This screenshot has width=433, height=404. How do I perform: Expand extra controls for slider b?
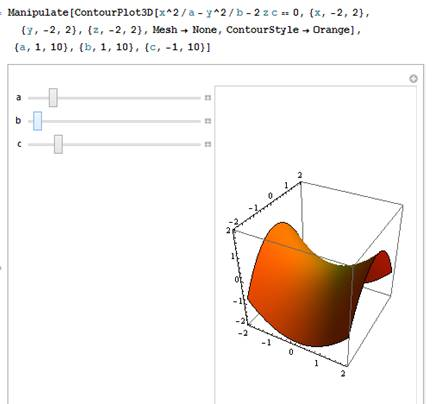point(208,121)
